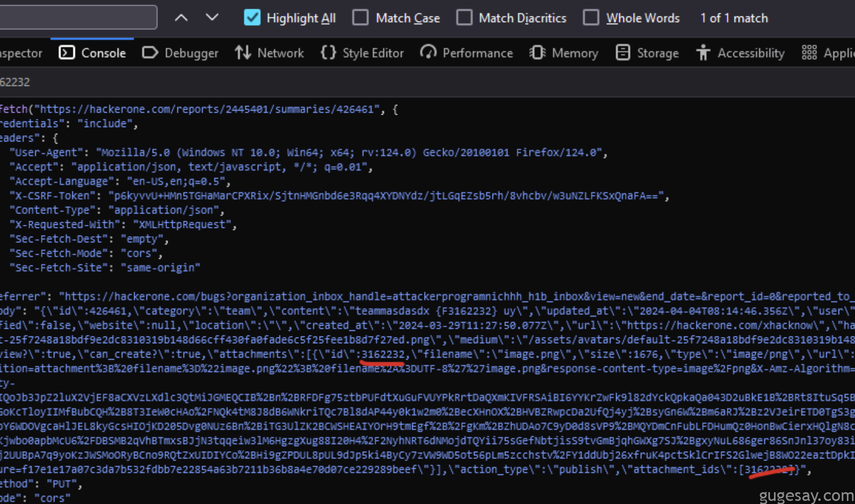Click the action_type "publish" text
The image size is (855, 504).
[x=534, y=469]
